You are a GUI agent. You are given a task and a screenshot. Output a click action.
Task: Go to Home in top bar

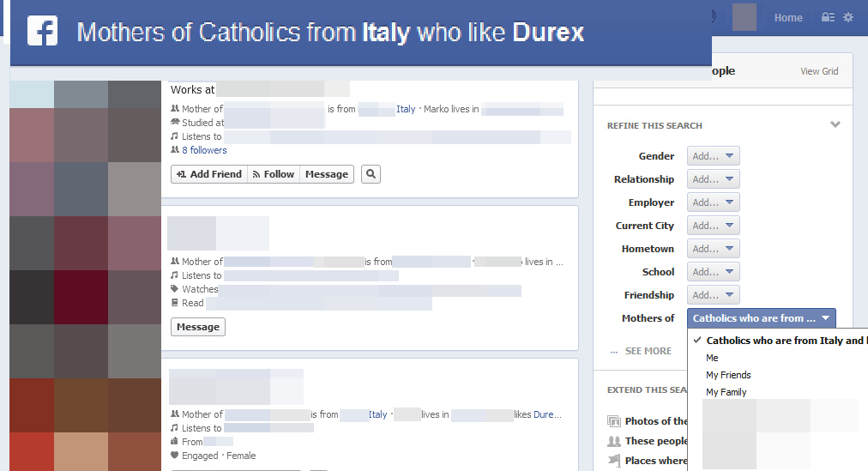coord(788,18)
